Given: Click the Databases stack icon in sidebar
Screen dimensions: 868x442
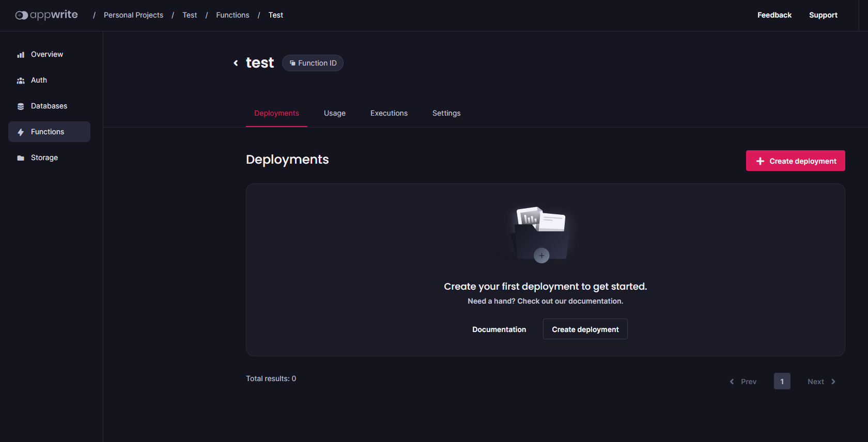Looking at the screenshot, I should 21,106.
